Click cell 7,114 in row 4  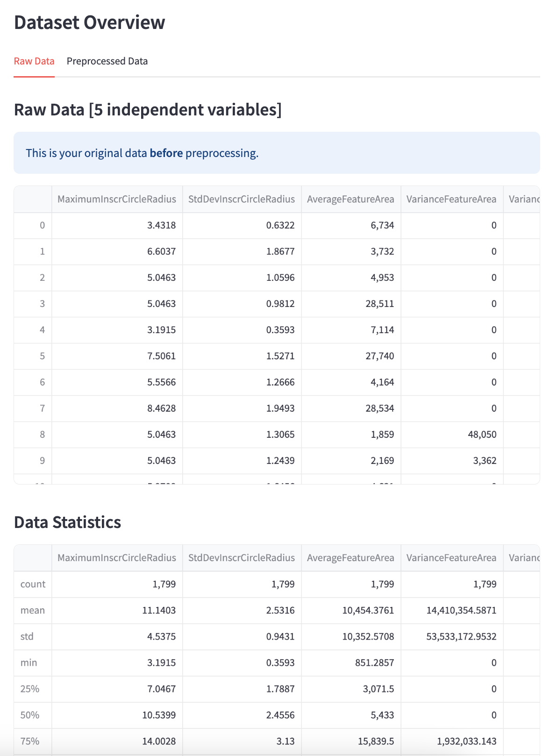351,330
